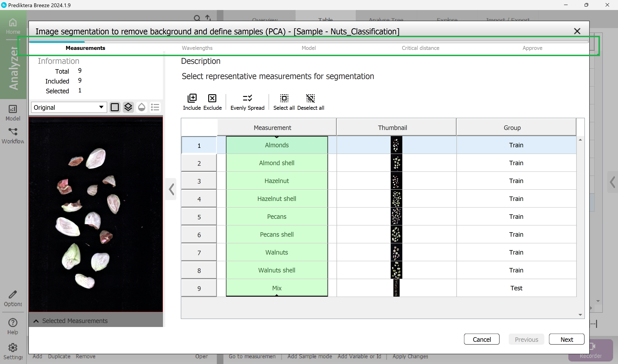Click the Test group cell for Mix

point(516,288)
